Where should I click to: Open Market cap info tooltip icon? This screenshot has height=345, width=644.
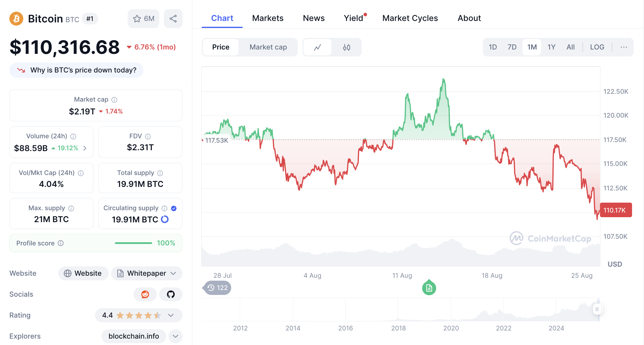tap(114, 100)
